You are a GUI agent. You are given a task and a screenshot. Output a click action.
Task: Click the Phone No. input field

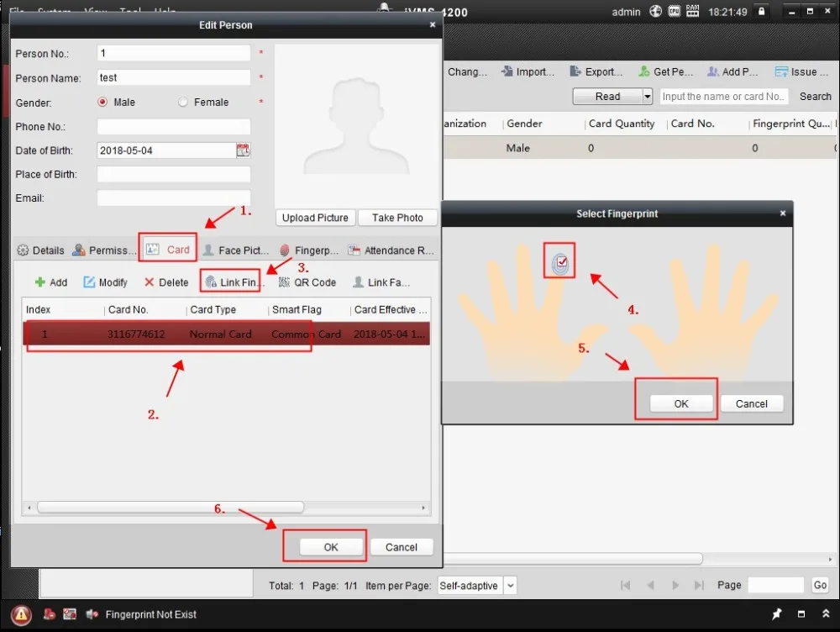pos(174,127)
